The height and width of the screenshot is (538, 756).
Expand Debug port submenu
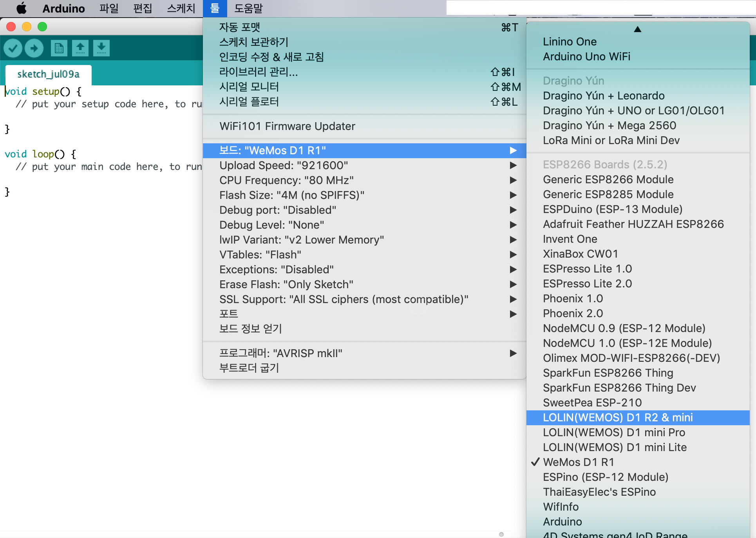[364, 210]
